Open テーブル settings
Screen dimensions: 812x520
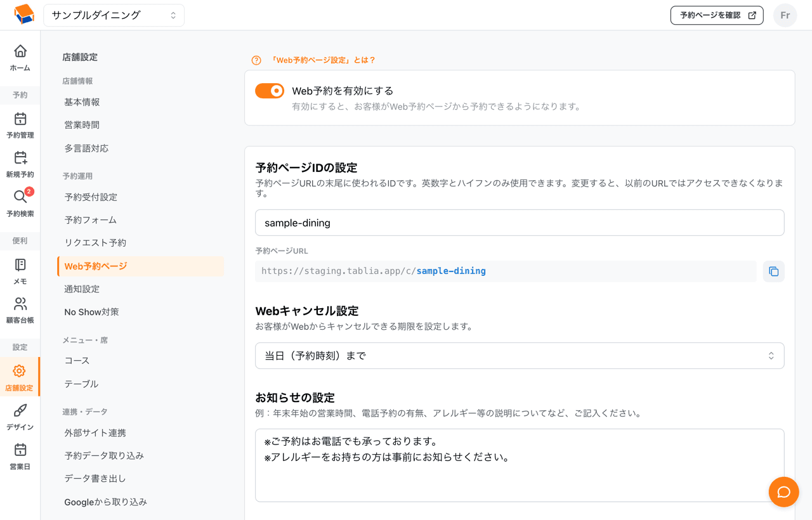coord(81,384)
